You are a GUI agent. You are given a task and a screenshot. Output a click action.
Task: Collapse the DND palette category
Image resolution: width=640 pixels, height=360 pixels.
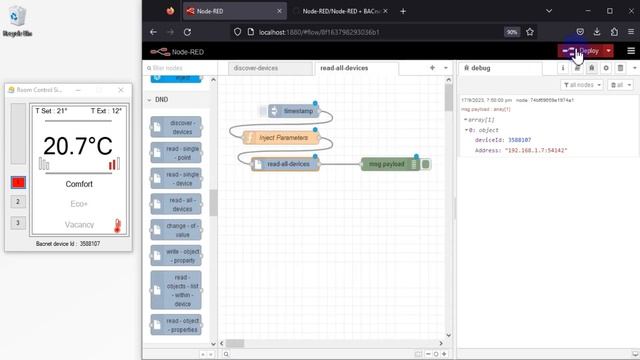coord(149,100)
